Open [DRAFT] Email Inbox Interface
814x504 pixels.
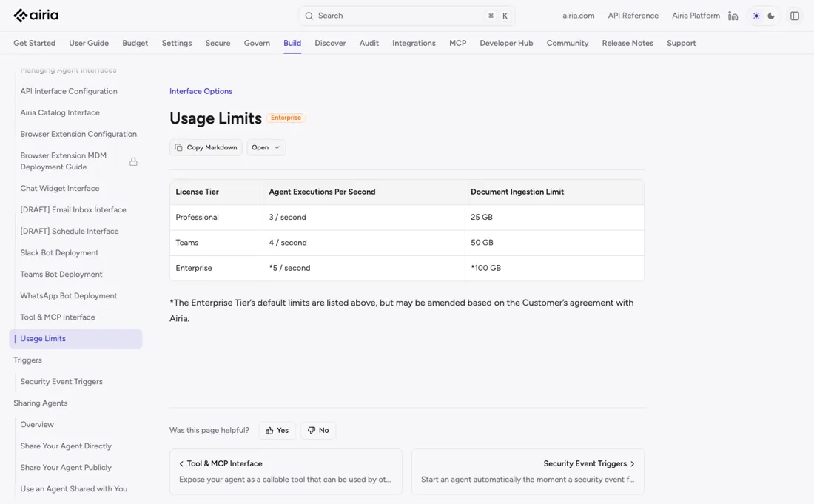coord(73,209)
